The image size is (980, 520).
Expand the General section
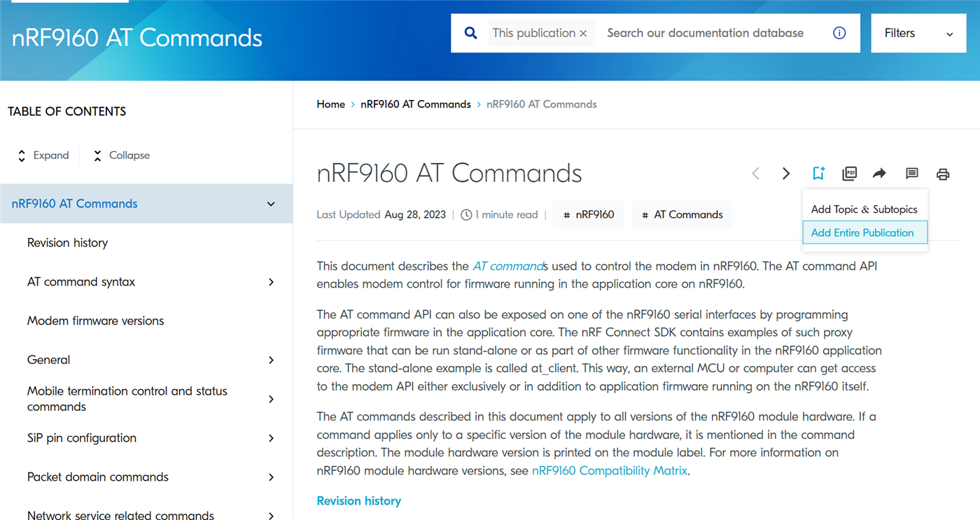point(271,360)
